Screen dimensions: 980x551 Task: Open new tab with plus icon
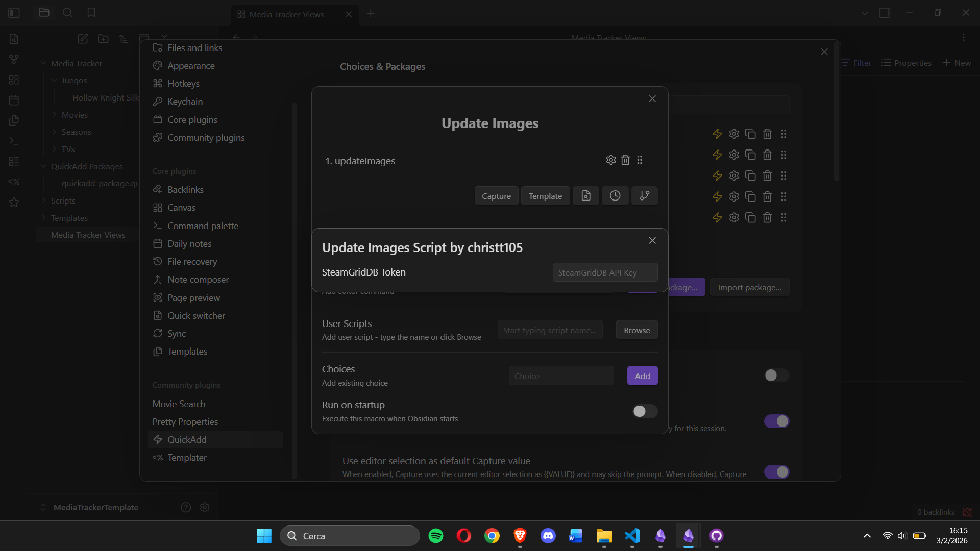(371, 14)
